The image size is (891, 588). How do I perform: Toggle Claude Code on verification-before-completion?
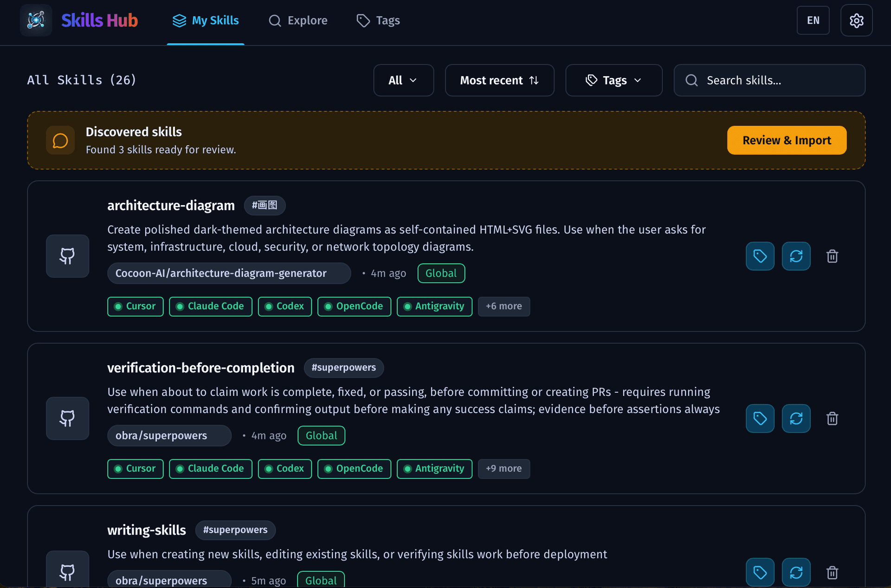pyautogui.click(x=211, y=469)
